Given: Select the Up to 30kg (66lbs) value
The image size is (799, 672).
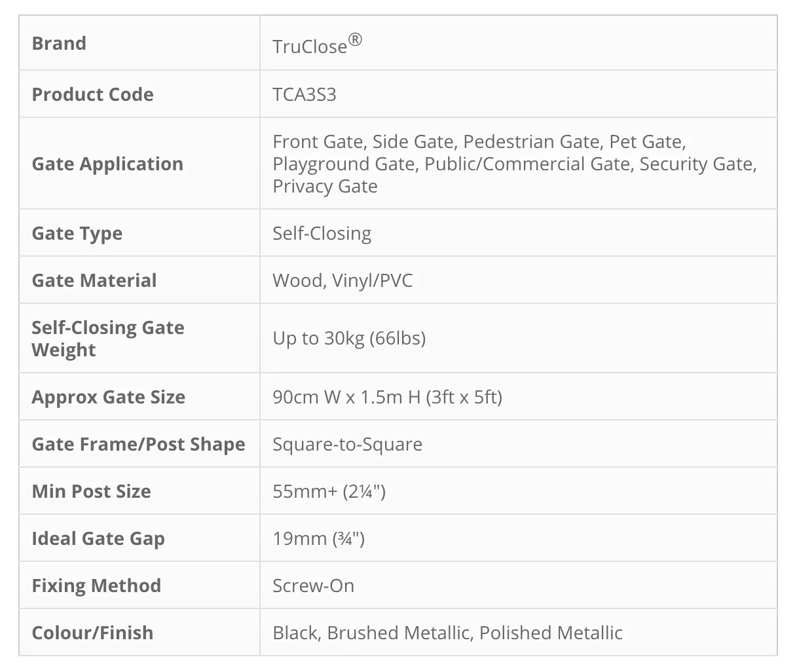Looking at the screenshot, I should pyautogui.click(x=349, y=338).
